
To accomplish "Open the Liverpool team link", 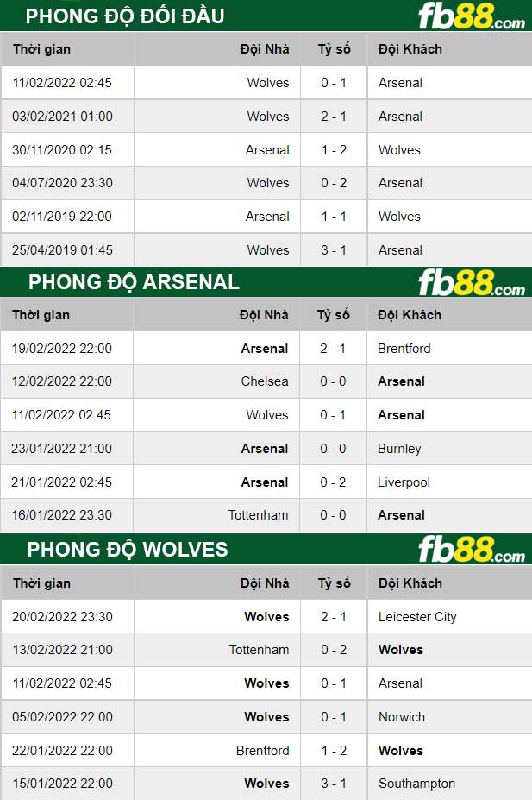I will 404,482.
